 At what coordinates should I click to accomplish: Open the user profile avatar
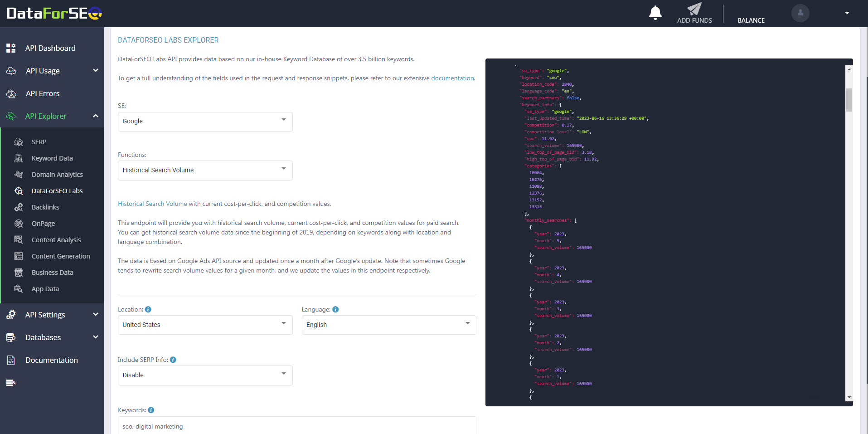(x=800, y=13)
